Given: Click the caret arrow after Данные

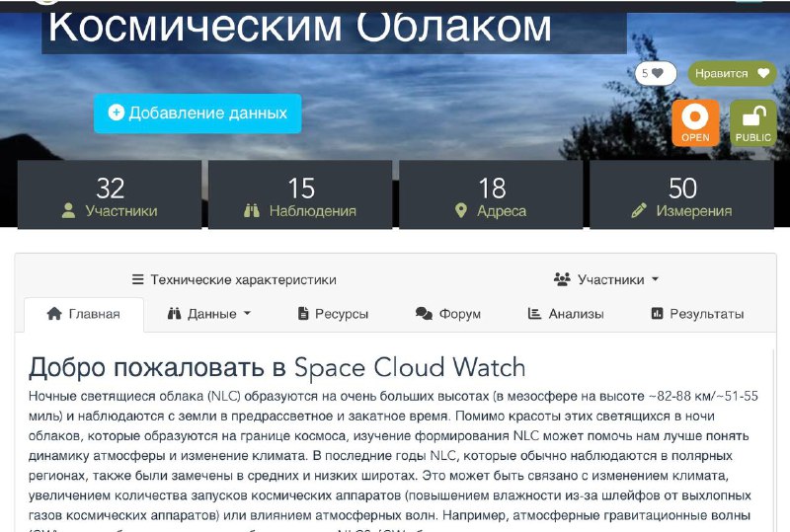Looking at the screenshot, I should tap(247, 313).
